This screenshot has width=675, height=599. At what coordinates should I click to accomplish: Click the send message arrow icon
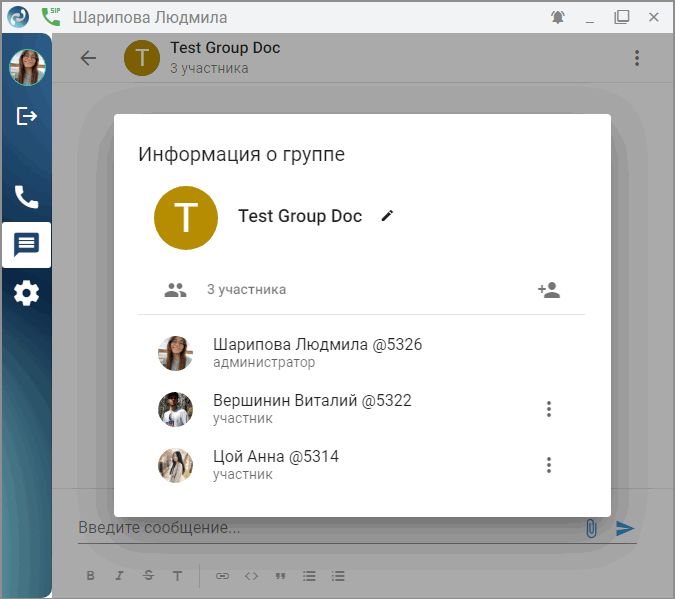coord(625,528)
